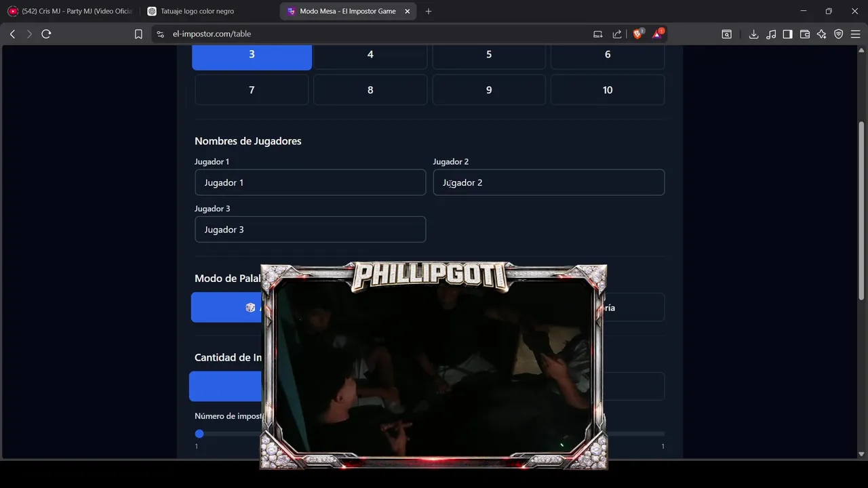The width and height of the screenshot is (868, 488).
Task: Click the Jugador 1 name field
Action: click(x=310, y=182)
